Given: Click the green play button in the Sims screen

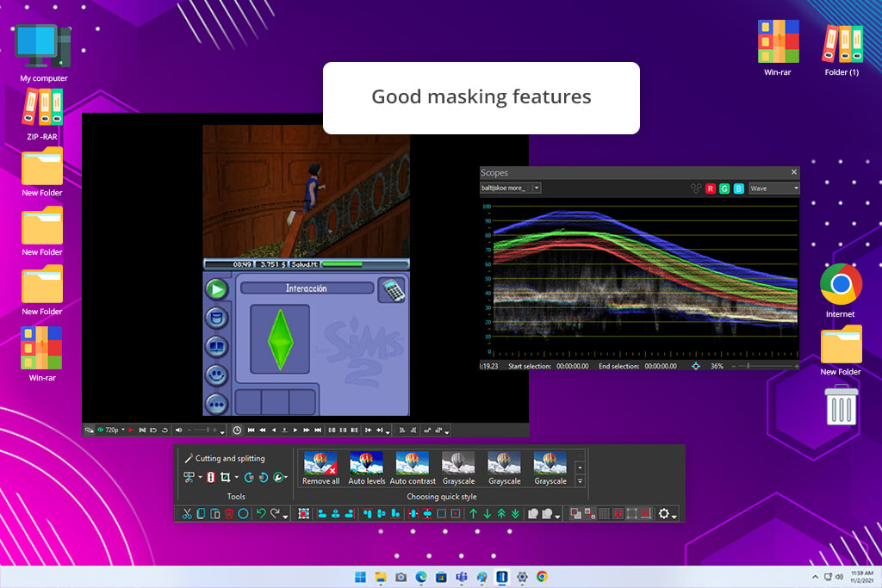Looking at the screenshot, I should pyautogui.click(x=216, y=289).
